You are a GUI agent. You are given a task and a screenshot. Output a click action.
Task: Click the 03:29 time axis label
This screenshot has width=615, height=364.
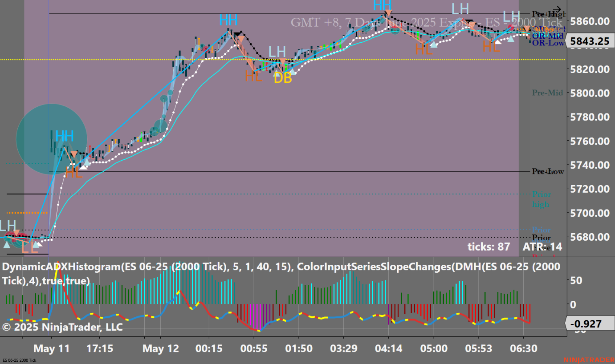(x=344, y=348)
